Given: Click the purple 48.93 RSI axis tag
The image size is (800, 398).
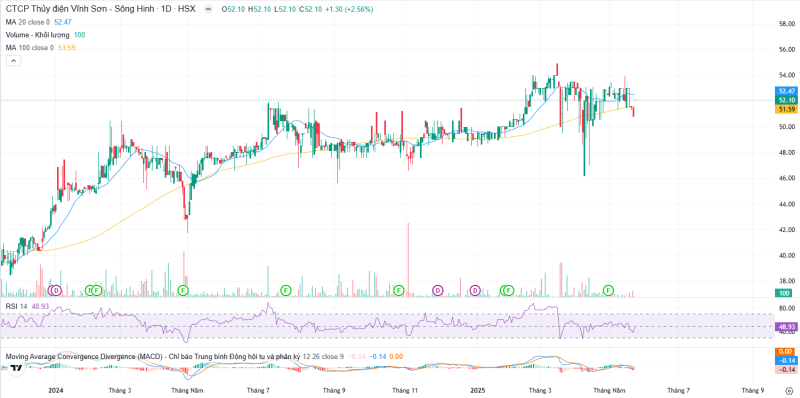Looking at the screenshot, I should coord(785,327).
